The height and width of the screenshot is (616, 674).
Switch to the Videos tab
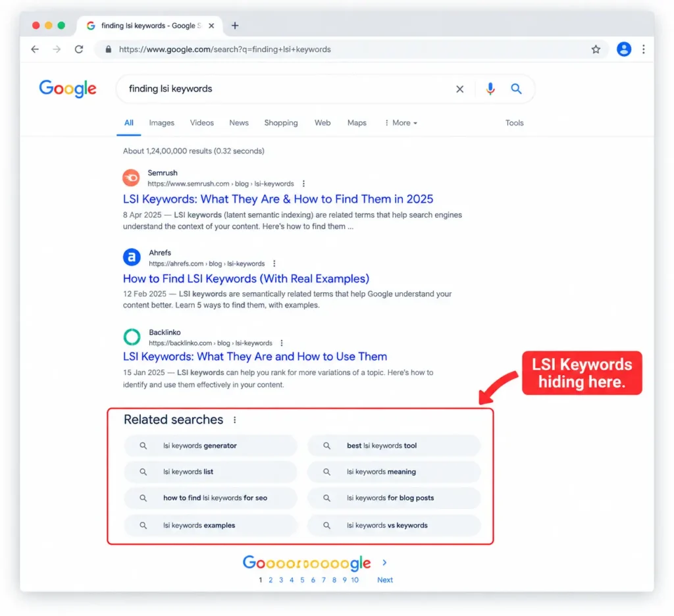(201, 123)
